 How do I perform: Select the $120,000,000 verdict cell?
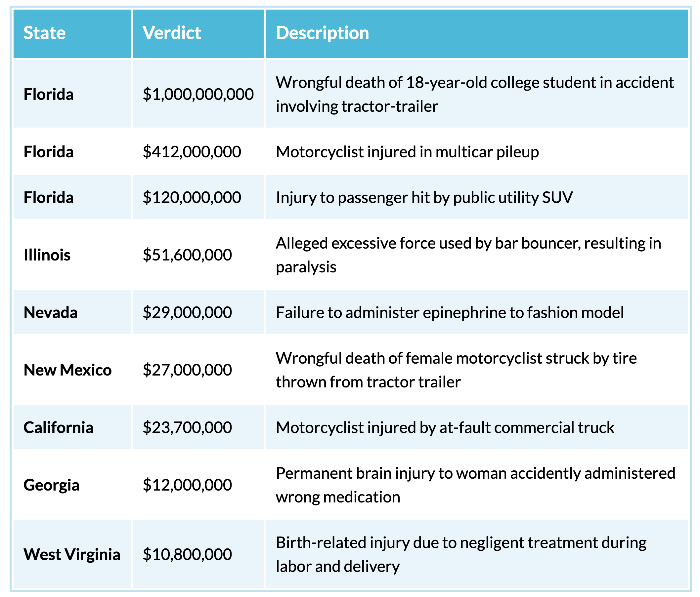click(x=192, y=197)
